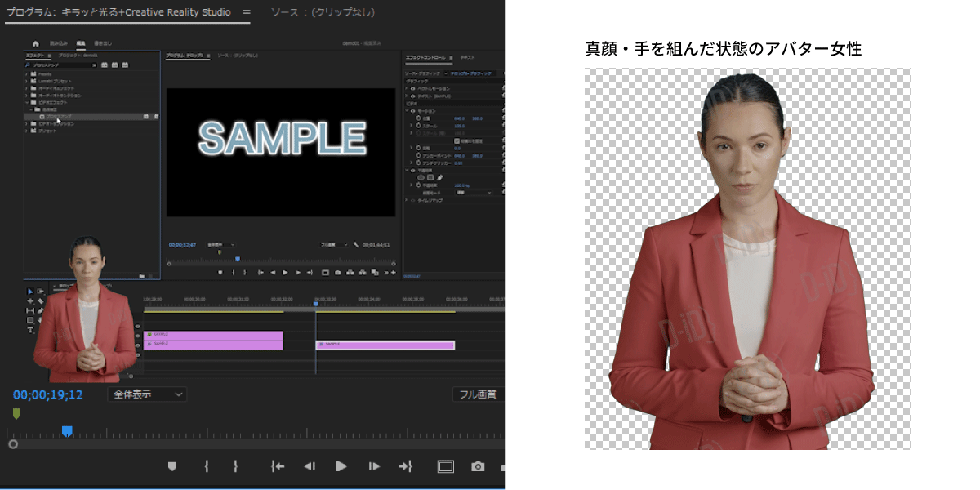This screenshot has height=490, width=980.
Task: Click the 00;00;19;12 timecode field
Action: 47,395
